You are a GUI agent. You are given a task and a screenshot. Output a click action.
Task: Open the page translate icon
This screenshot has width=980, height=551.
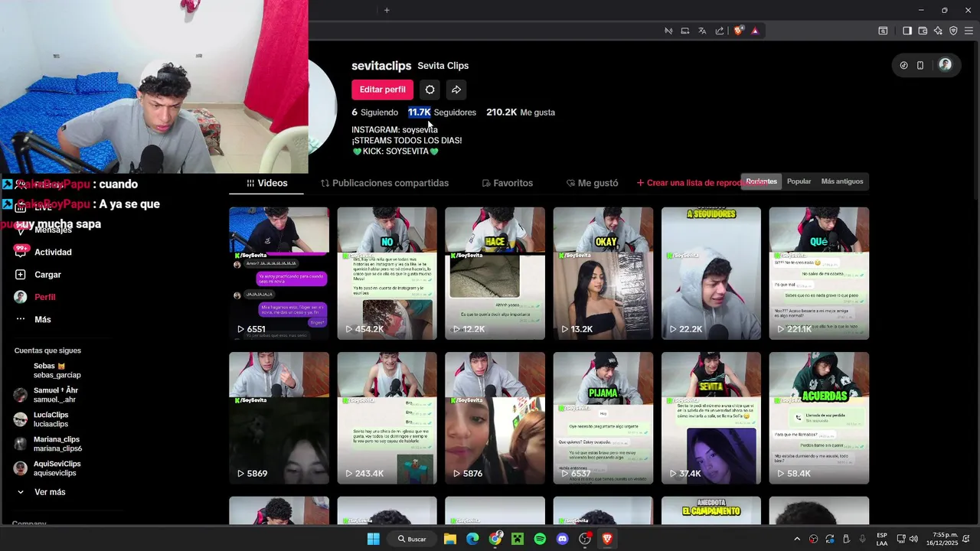pyautogui.click(x=702, y=31)
